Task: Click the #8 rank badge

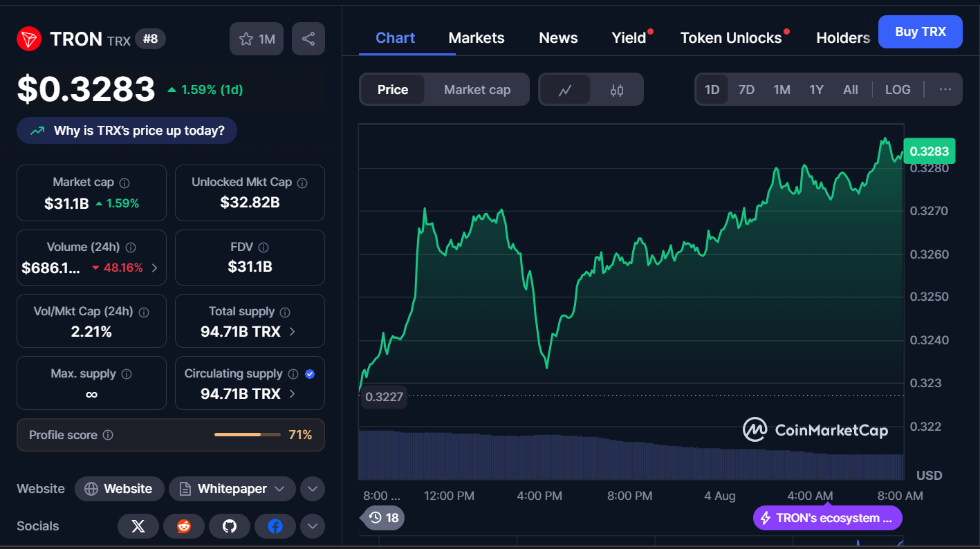Action: [150, 39]
